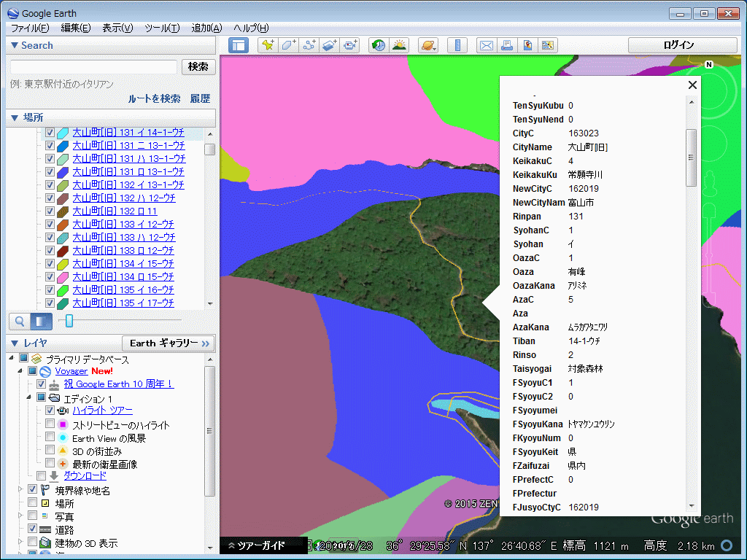The height and width of the screenshot is (560, 747).
Task: Open the 追加 menu
Action: (206, 28)
